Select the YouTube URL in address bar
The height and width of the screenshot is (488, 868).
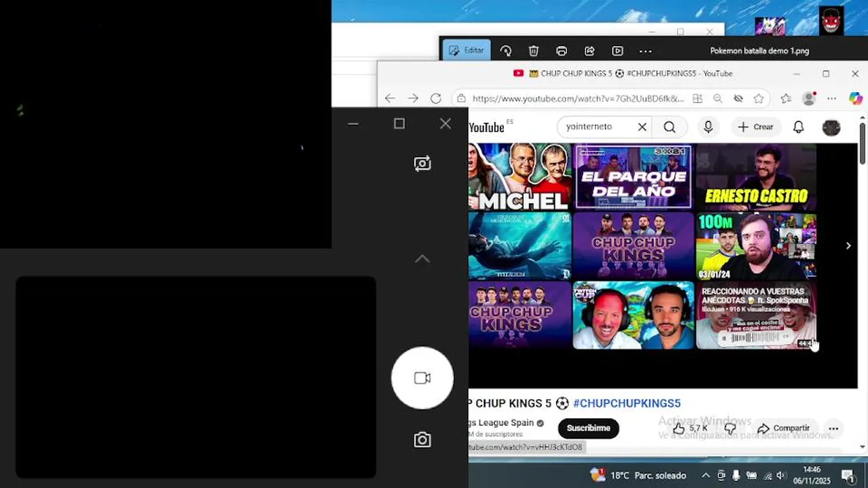(x=578, y=98)
